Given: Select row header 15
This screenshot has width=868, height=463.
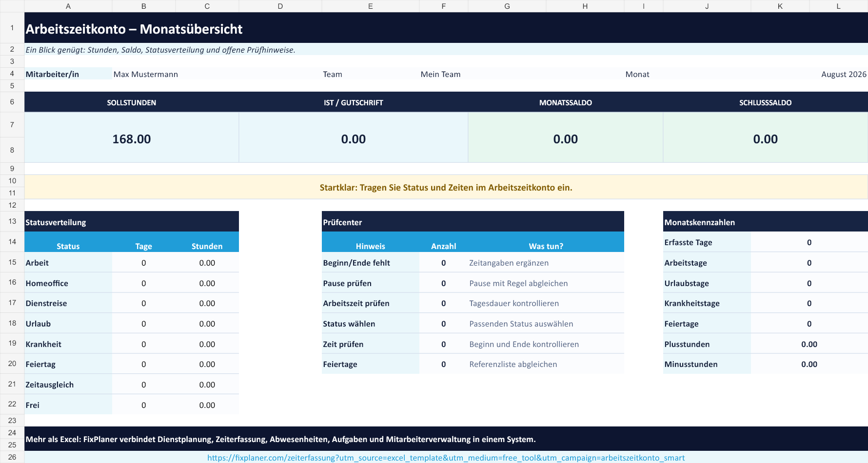Looking at the screenshot, I should [x=12, y=262].
